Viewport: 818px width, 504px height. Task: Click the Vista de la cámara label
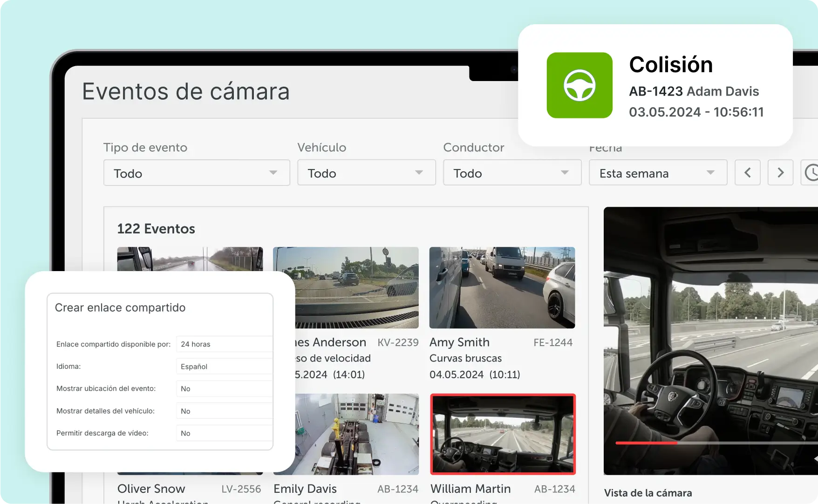click(x=648, y=493)
